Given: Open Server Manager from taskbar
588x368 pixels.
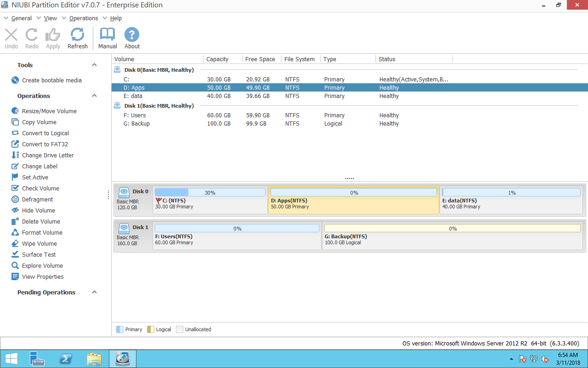Looking at the screenshot, I should [x=37, y=359].
